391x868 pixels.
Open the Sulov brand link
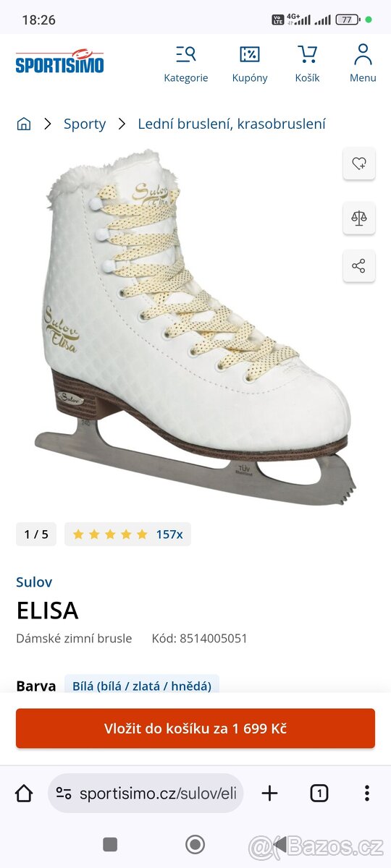pyautogui.click(x=34, y=582)
